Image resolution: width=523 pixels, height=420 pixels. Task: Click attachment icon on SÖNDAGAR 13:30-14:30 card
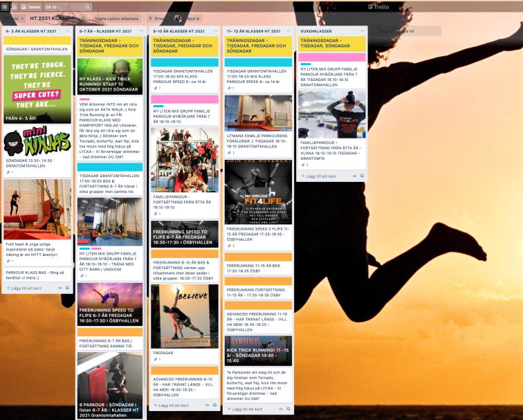10,172
